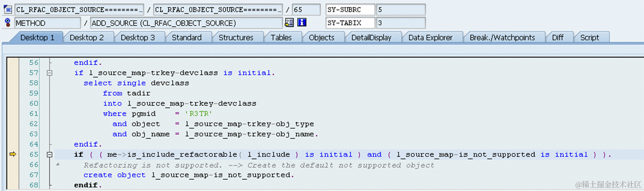Click the 'l_include' variable on line 65
644x191 pixels.
(x=268, y=154)
